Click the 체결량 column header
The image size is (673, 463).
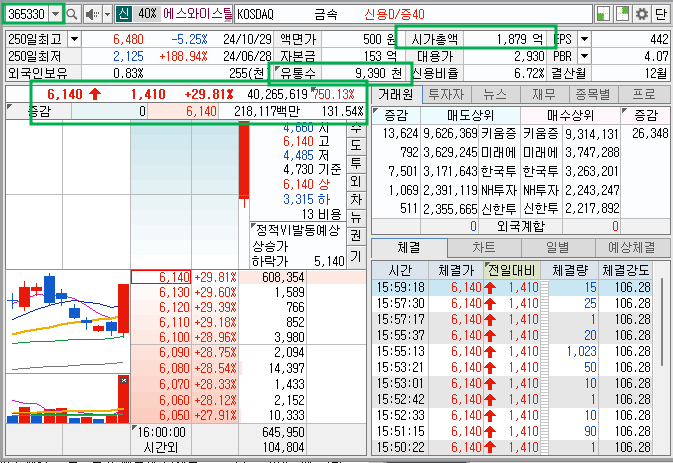[x=570, y=270]
